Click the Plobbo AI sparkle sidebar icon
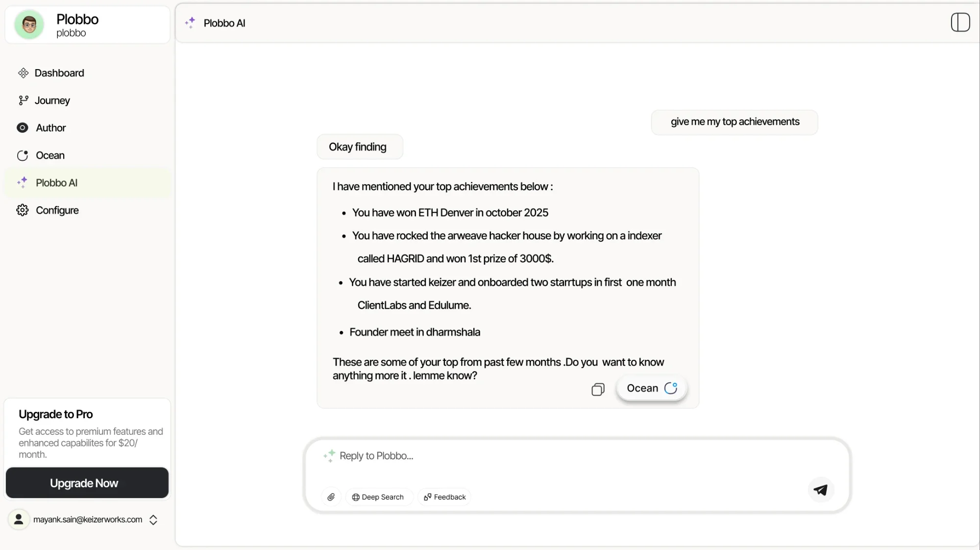This screenshot has height=550, width=980. (x=23, y=182)
